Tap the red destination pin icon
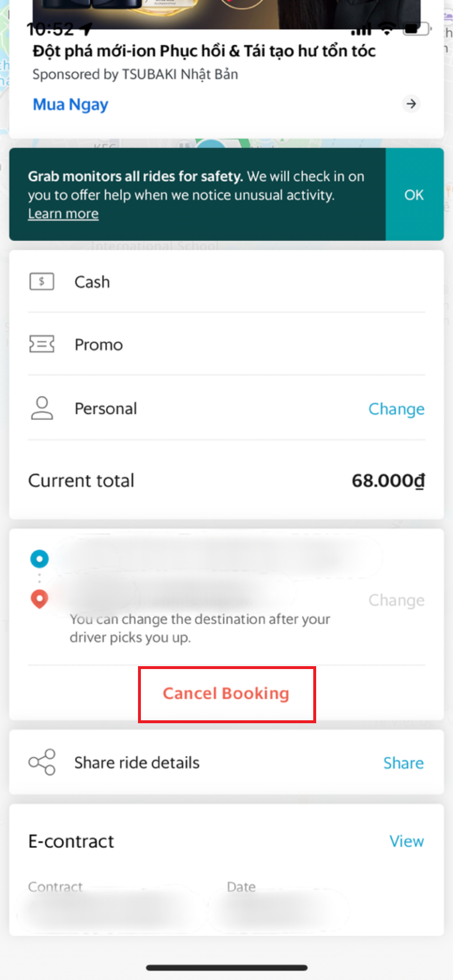Image resolution: width=453 pixels, height=980 pixels. click(x=40, y=599)
